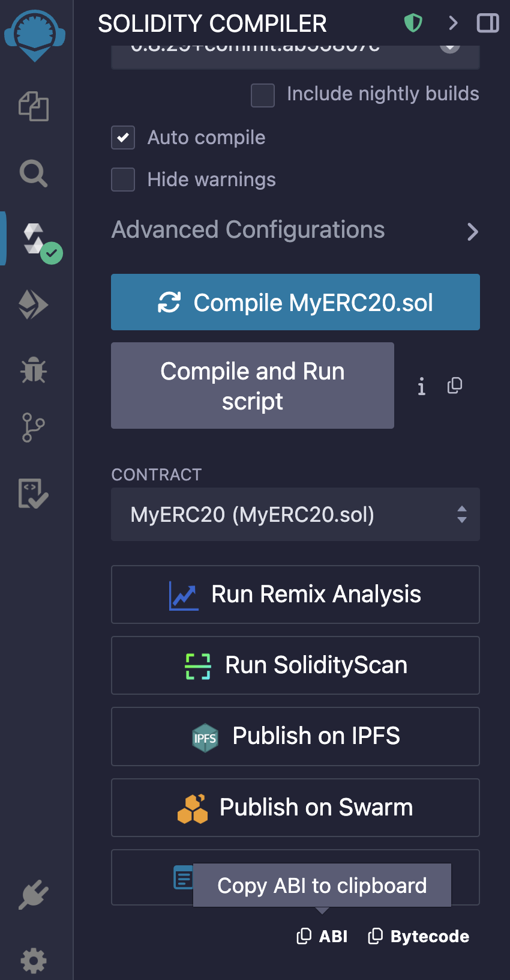Open Deploy & Run Transactions icon
Image resolution: width=510 pixels, height=980 pixels.
[x=34, y=305]
